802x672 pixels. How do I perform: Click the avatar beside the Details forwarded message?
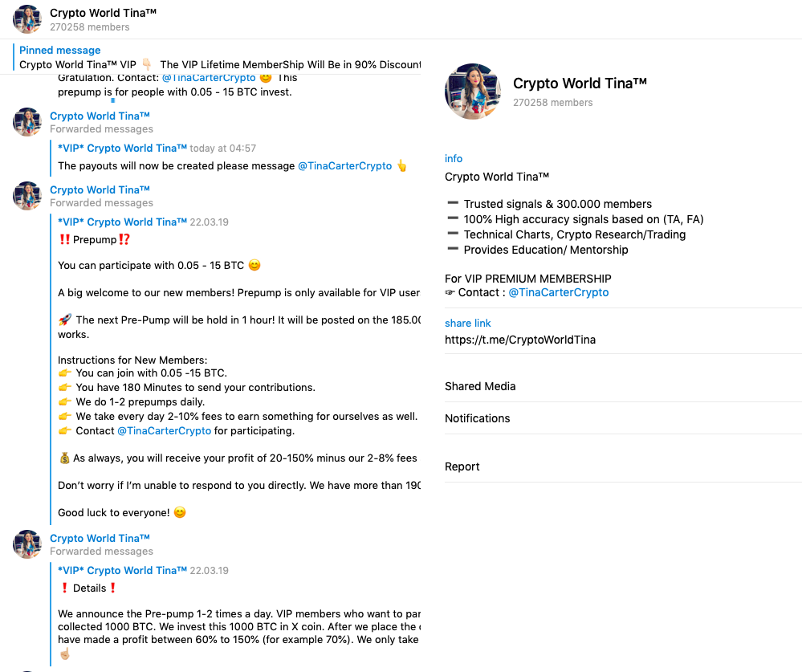27,544
